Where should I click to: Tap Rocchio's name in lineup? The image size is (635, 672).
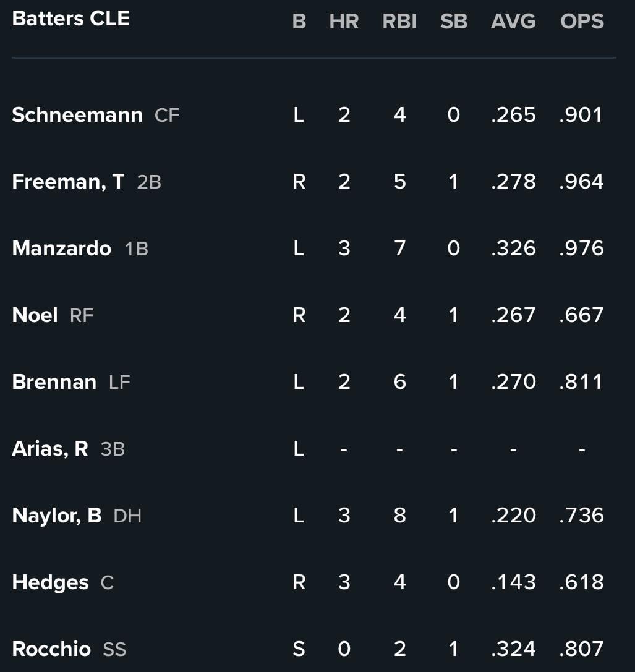[x=51, y=649]
